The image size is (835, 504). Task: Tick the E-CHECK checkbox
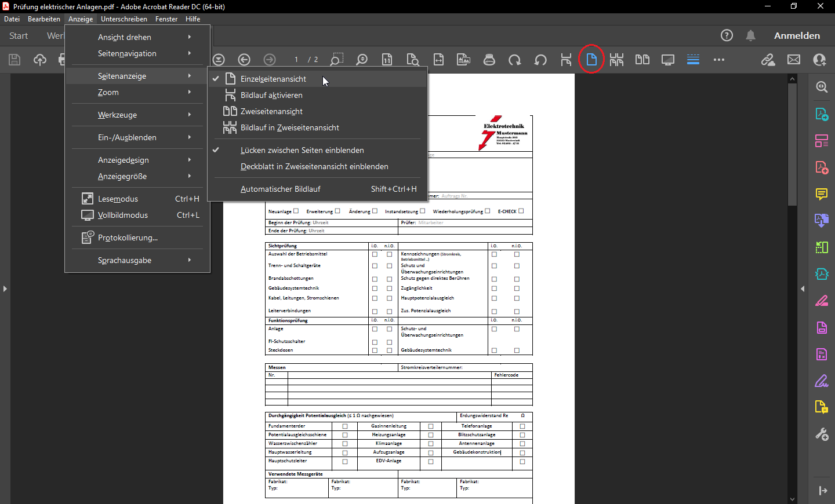[x=521, y=211]
